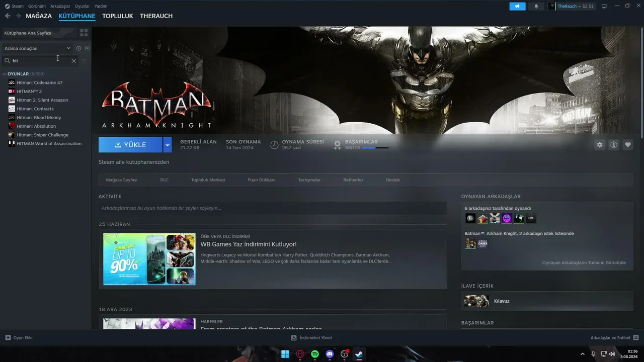
Task: Clear the library search text
Action: tap(73, 61)
